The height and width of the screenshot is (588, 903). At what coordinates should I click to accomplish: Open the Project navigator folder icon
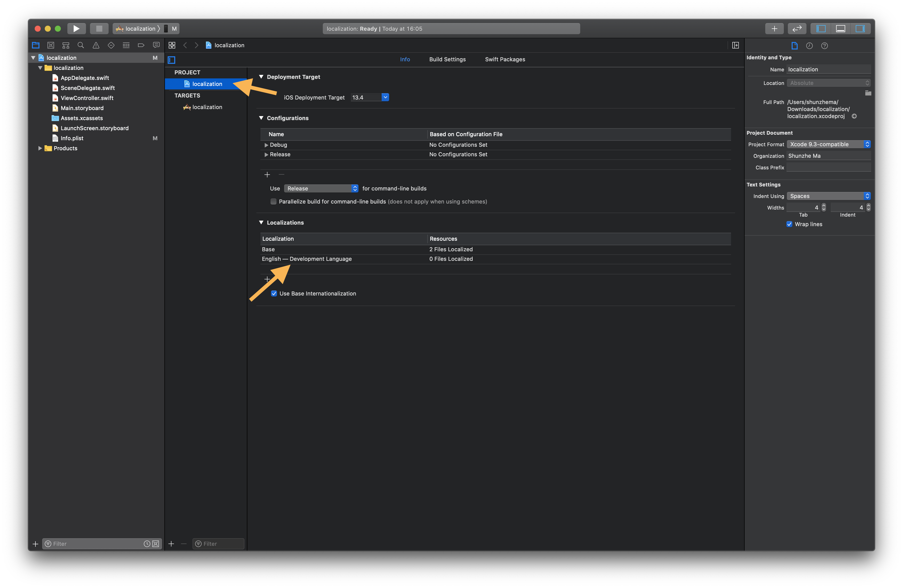36,45
